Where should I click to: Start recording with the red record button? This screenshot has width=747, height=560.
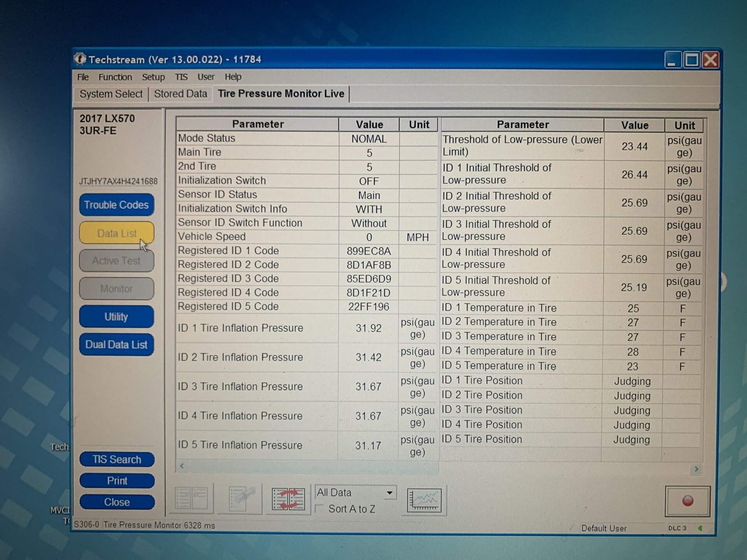[x=687, y=501]
